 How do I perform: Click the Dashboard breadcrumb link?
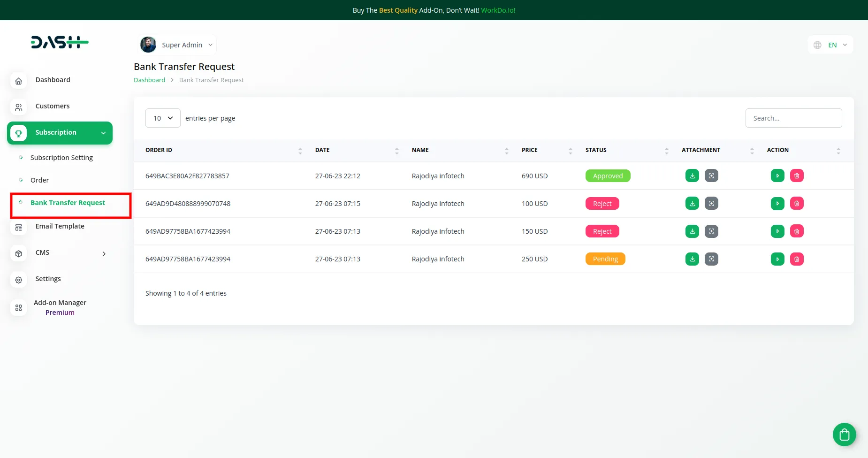[x=149, y=80]
